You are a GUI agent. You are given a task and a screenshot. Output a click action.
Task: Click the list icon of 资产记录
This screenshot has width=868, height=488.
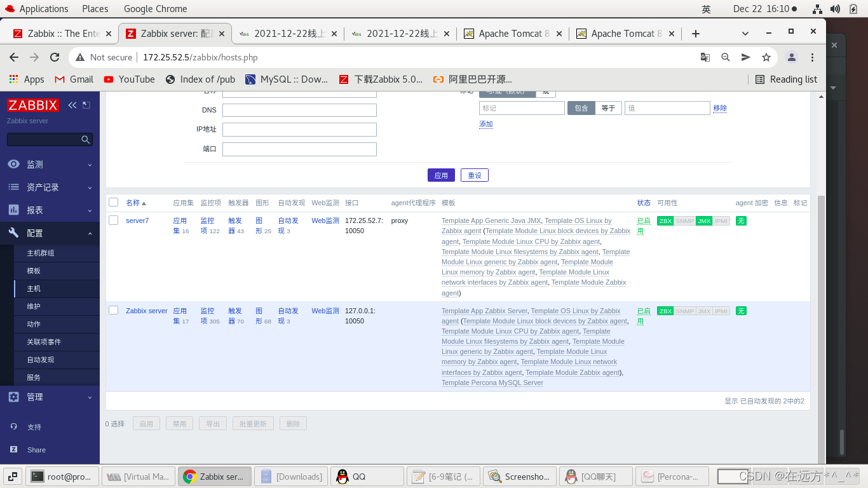coord(13,187)
